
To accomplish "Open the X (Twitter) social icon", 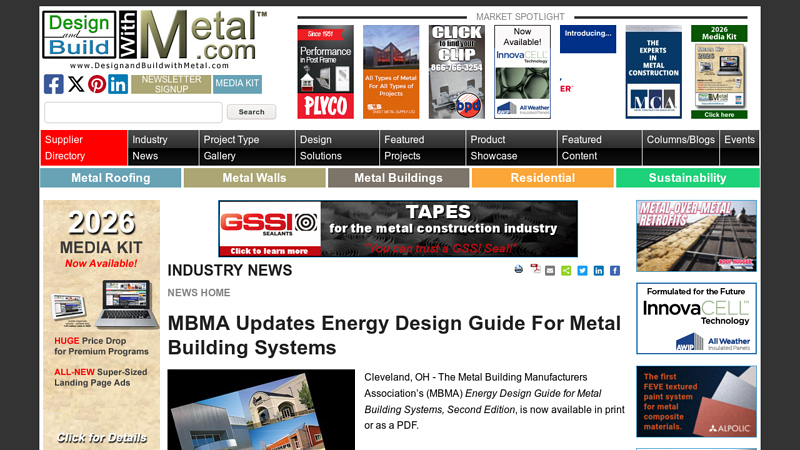I will coord(76,84).
